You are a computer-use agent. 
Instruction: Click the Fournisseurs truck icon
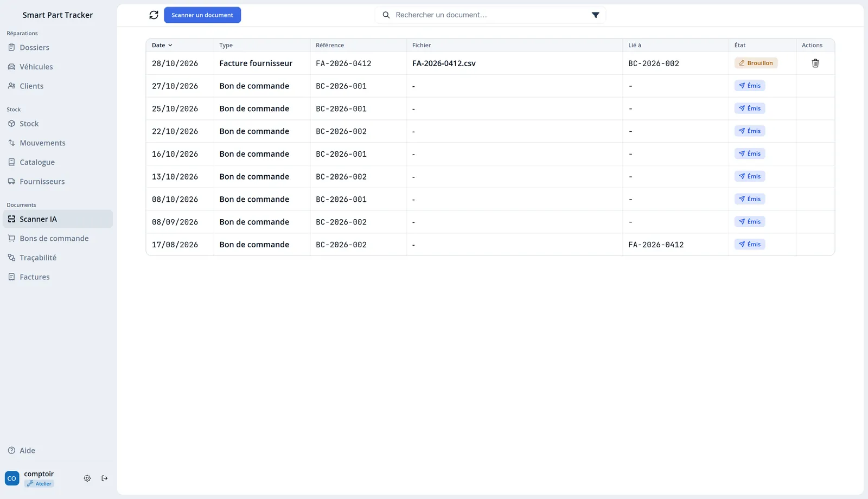click(11, 182)
